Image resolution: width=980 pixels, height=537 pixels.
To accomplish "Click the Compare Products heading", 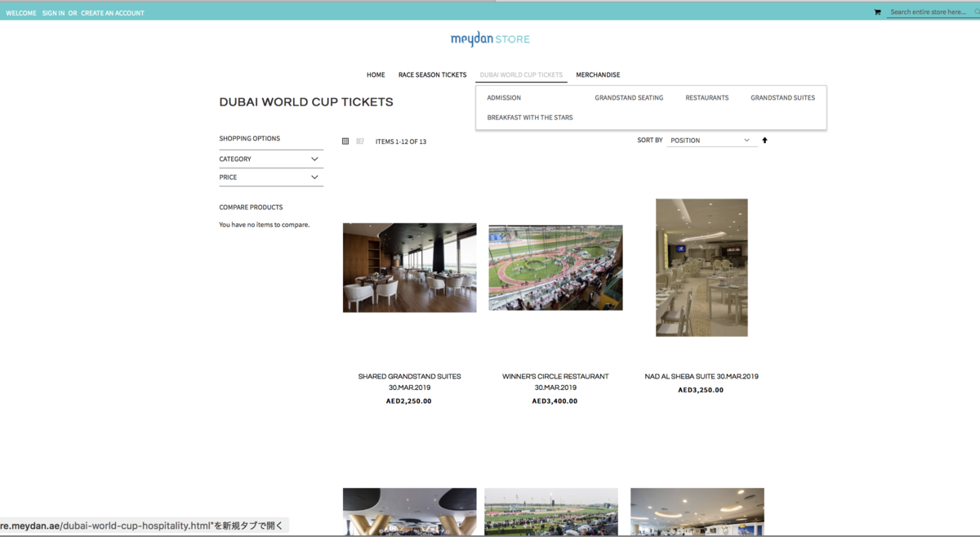I will click(251, 207).
